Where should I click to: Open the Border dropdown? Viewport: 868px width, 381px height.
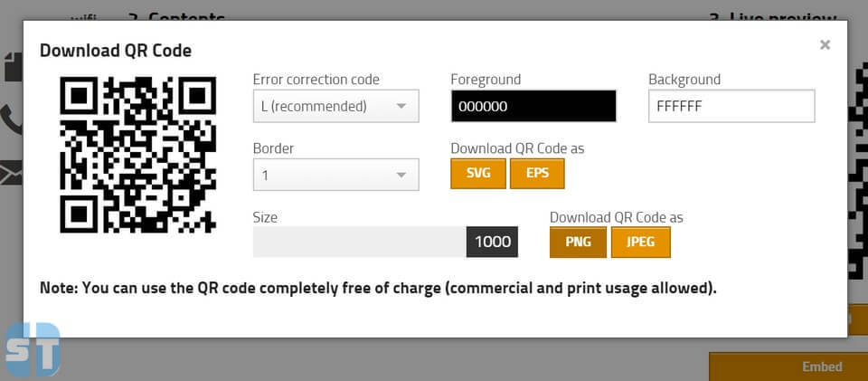tap(335, 175)
